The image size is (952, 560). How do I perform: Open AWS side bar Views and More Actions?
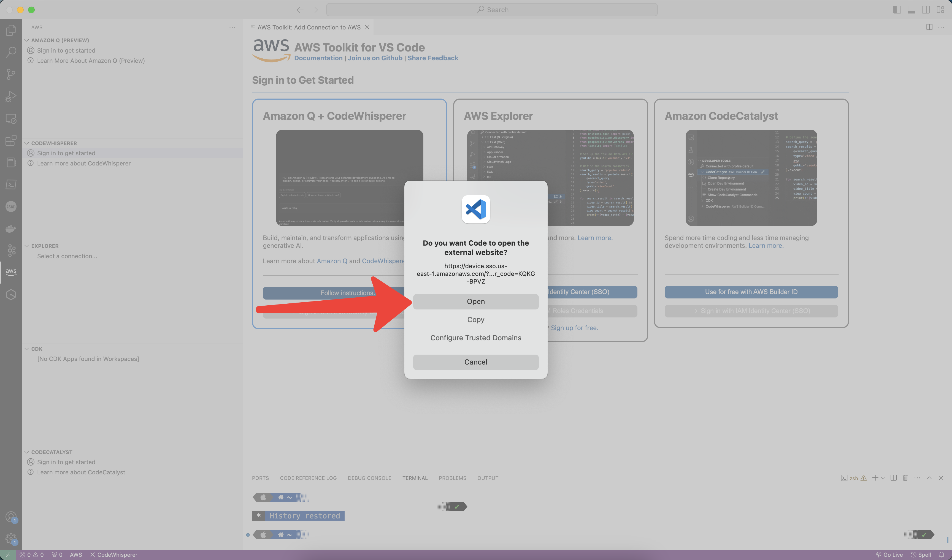[x=232, y=27]
